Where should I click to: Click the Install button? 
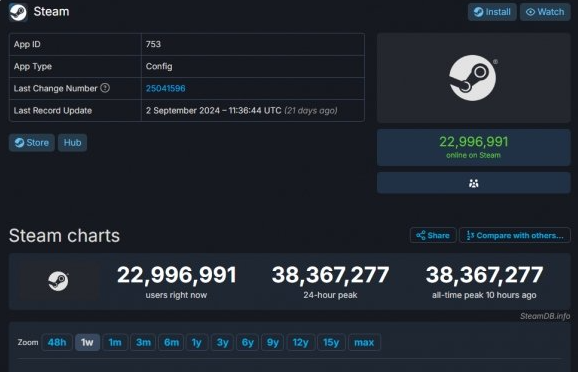click(x=492, y=12)
